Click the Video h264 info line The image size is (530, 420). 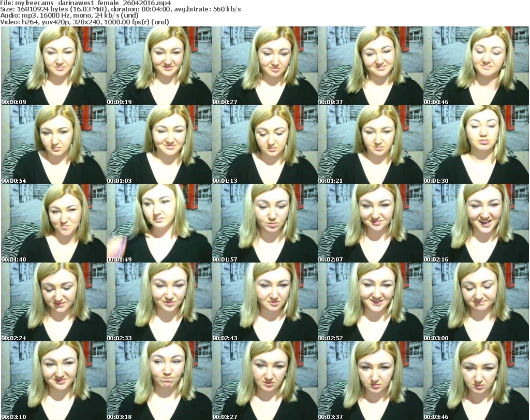(84, 22)
